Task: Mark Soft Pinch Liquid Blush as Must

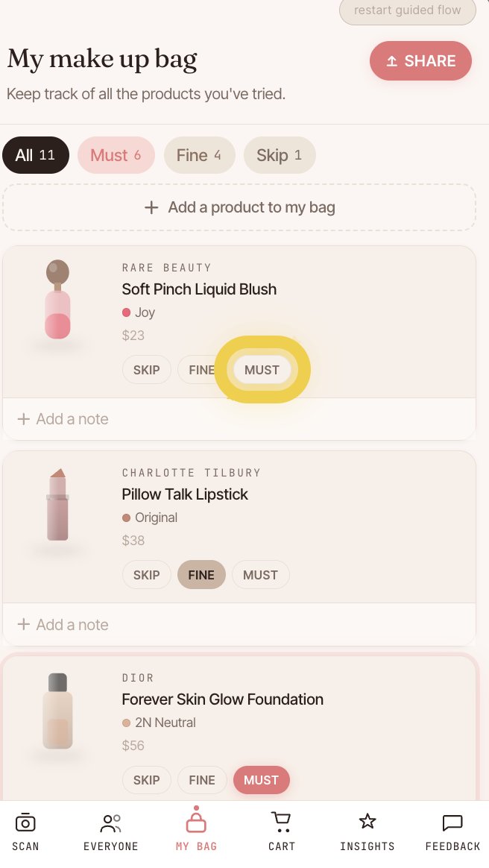Action: pyautogui.click(x=262, y=370)
